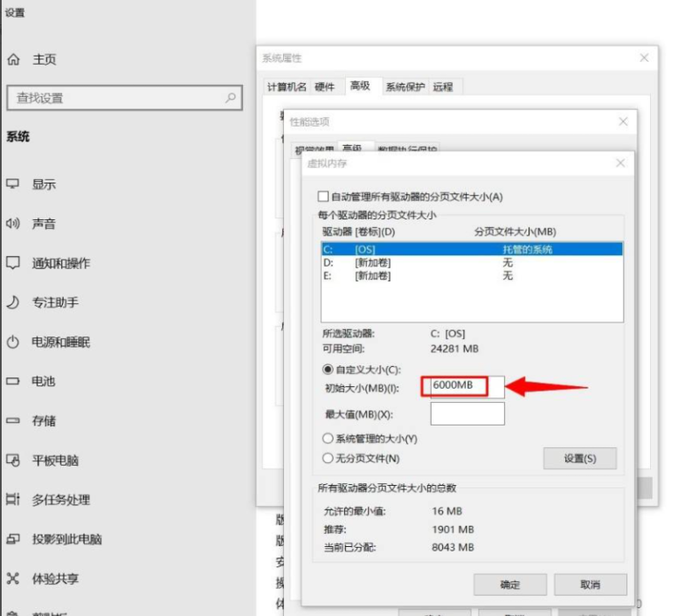
Task: Click the 可用空间 value 24281 MB
Action: pyautogui.click(x=454, y=349)
